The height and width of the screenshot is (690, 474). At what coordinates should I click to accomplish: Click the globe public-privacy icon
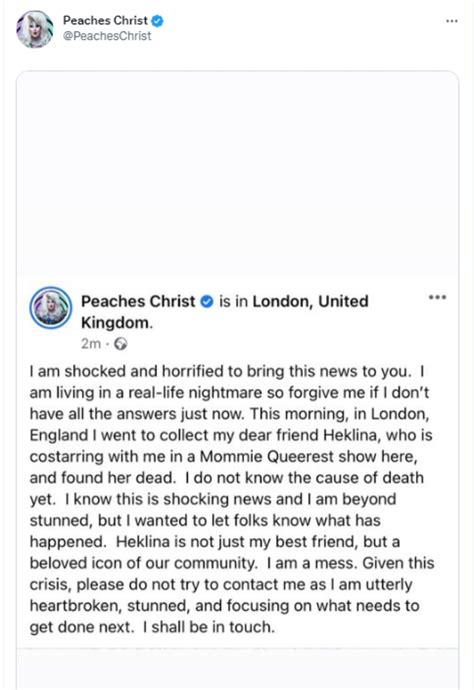[x=121, y=344]
